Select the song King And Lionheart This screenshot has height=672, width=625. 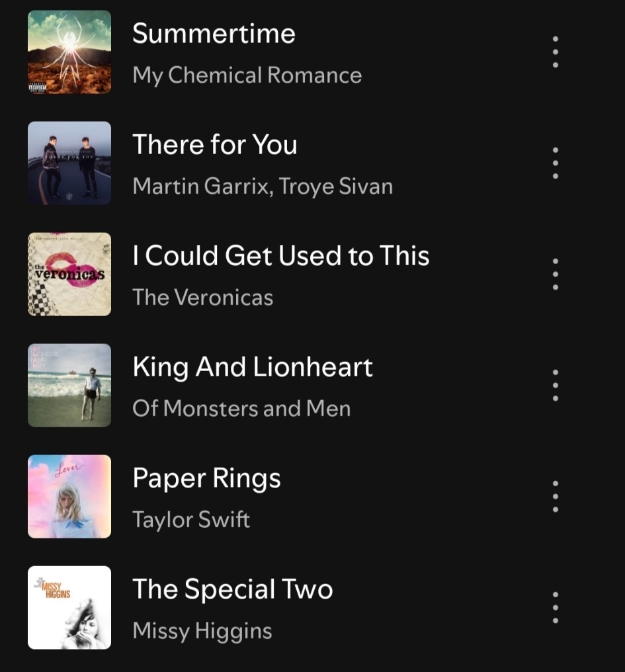(253, 367)
